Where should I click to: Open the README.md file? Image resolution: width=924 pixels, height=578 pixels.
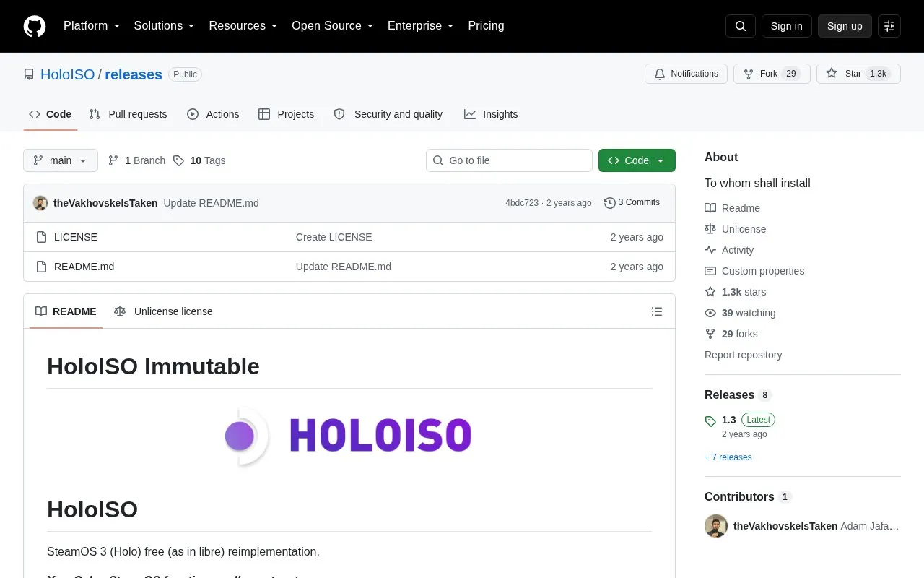pyautogui.click(x=84, y=267)
